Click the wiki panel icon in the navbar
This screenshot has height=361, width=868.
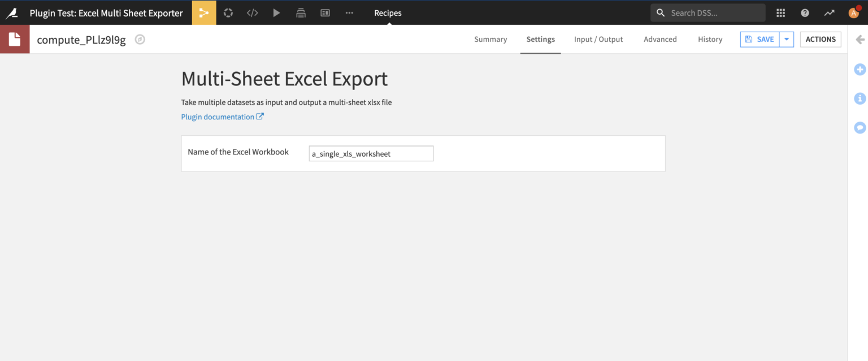coord(325,12)
